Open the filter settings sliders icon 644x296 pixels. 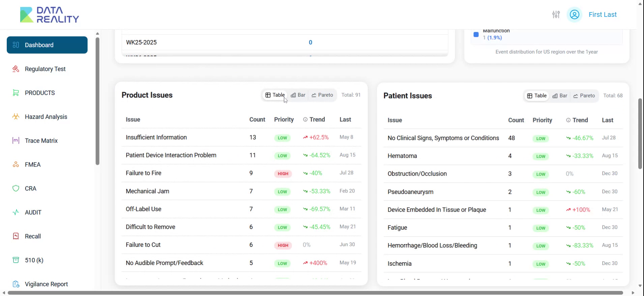(x=556, y=14)
